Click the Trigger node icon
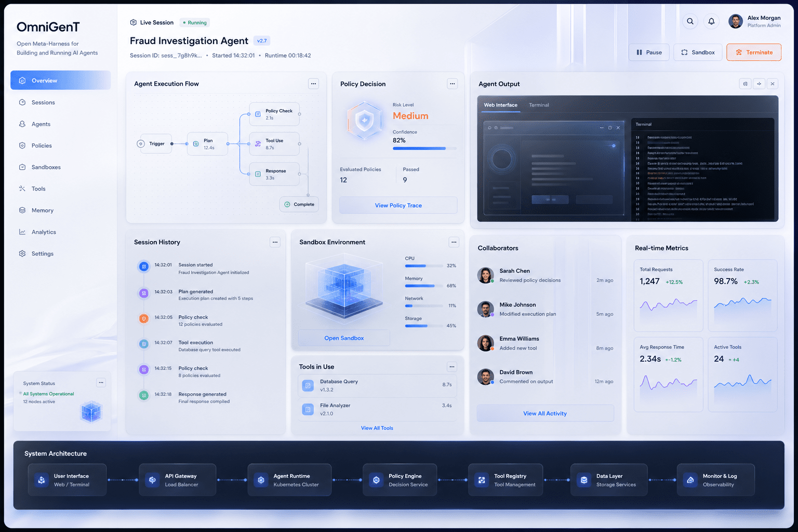This screenshot has height=532, width=798. (141, 144)
